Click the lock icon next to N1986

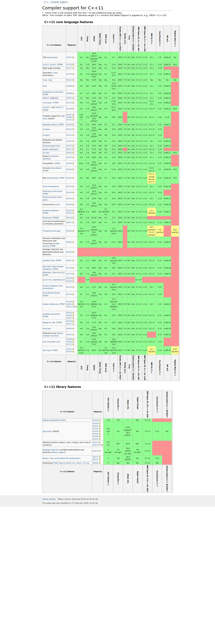pos(73,93)
